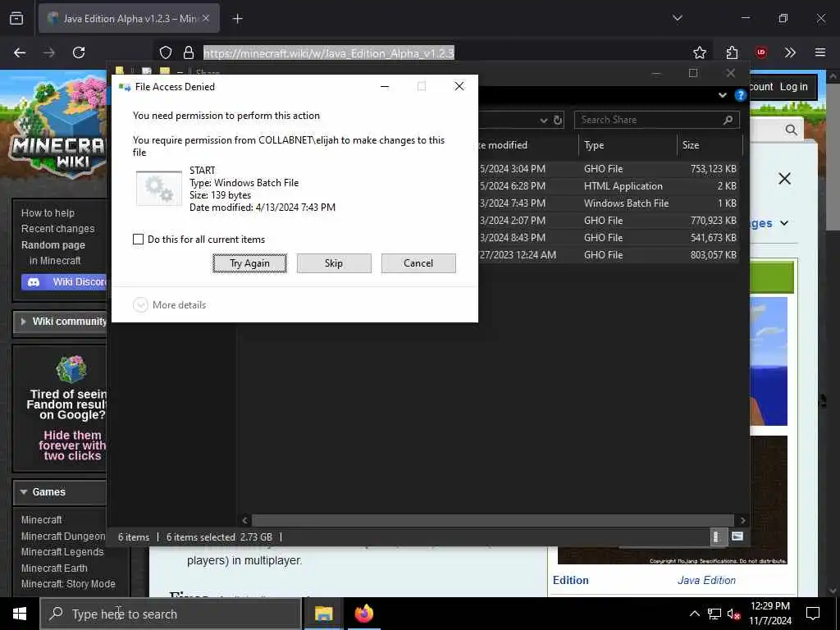Expand More details in the dialog
The width and height of the screenshot is (840, 630).
[x=169, y=305]
